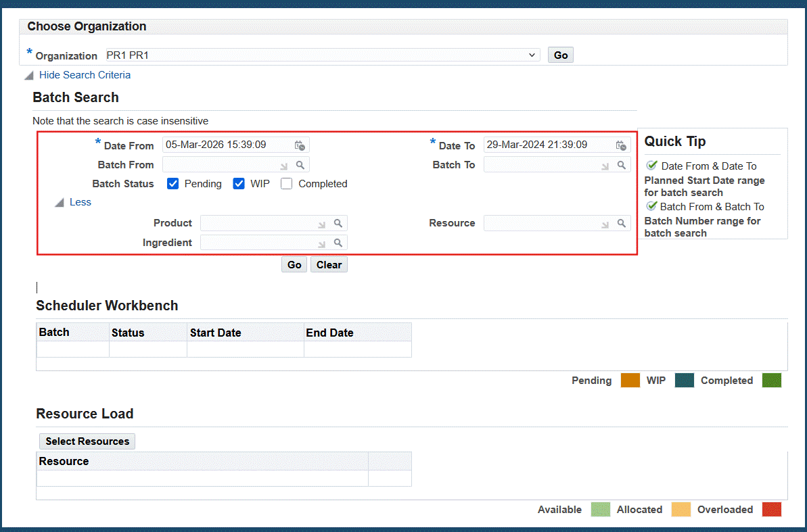Click the green Available legend swatch
The width and height of the screenshot is (807, 532).
(600, 510)
